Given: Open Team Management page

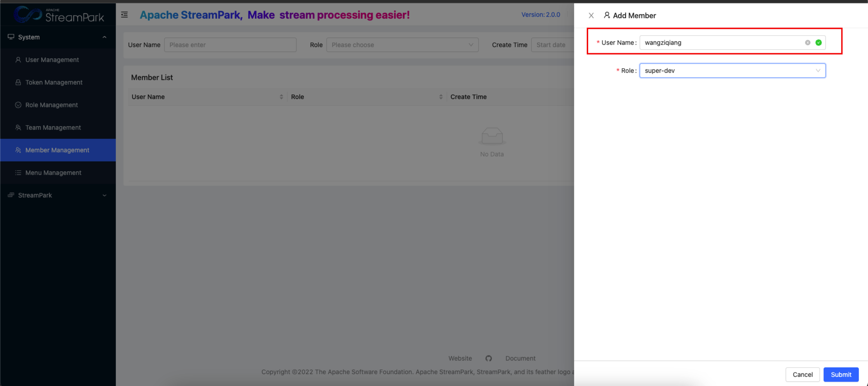Looking at the screenshot, I should tap(58, 127).
